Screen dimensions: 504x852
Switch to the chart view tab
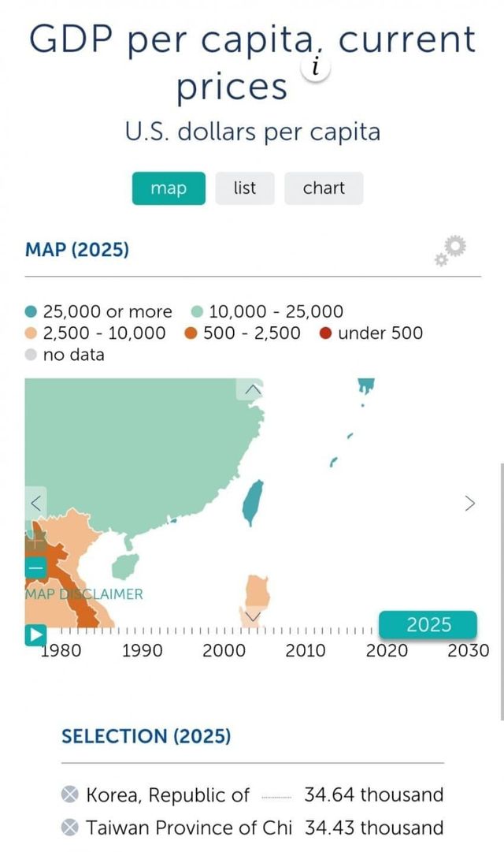pos(323,188)
